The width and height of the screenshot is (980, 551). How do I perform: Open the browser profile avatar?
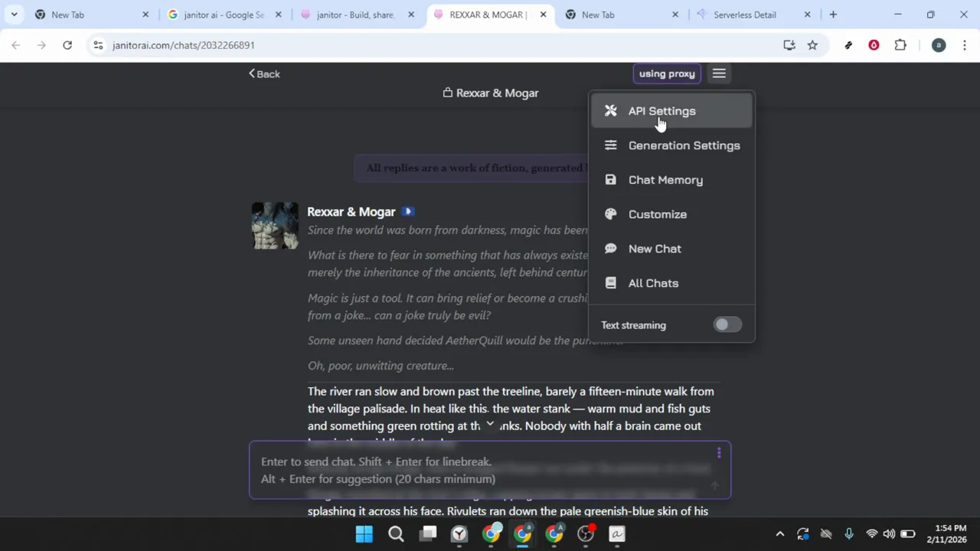939,45
